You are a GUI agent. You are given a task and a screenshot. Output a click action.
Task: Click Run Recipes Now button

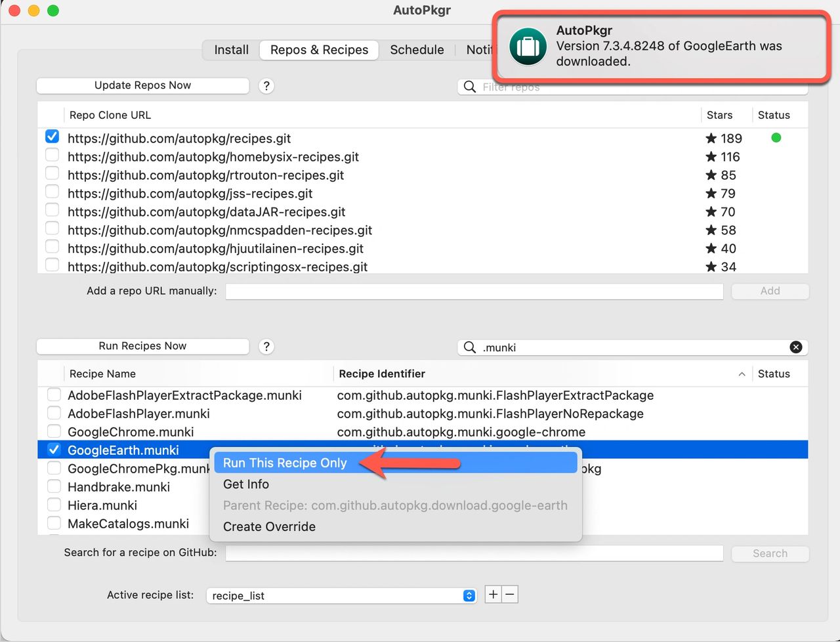(x=143, y=346)
